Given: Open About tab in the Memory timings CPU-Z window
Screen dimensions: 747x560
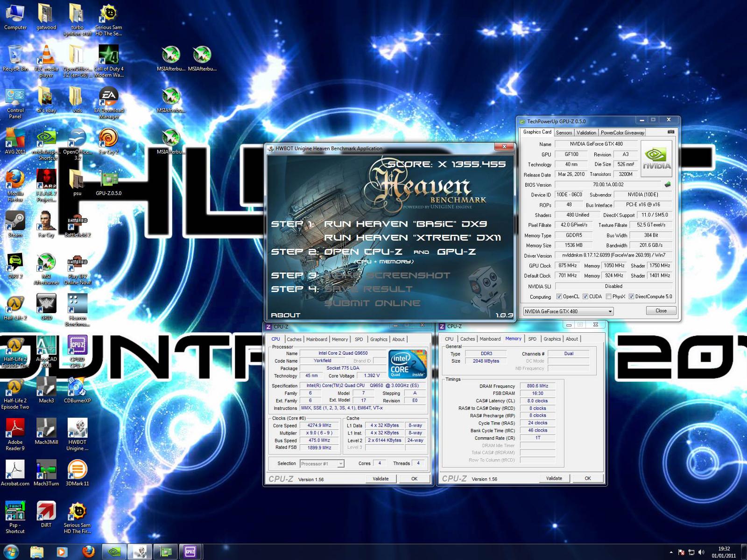Looking at the screenshot, I should (572, 339).
